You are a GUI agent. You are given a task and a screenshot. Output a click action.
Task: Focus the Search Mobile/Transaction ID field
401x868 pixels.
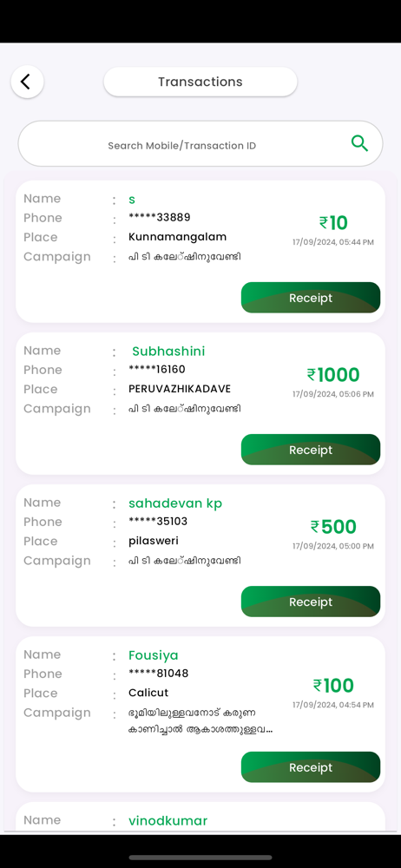tap(200, 143)
